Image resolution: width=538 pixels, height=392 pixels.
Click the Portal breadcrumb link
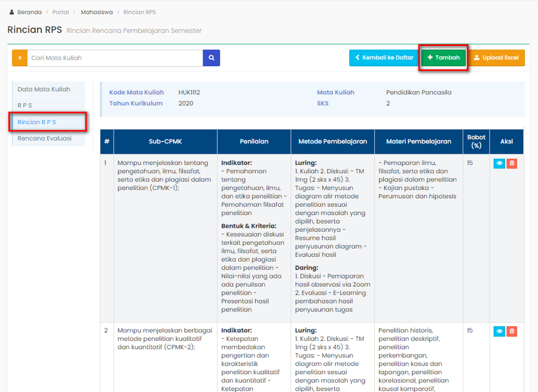coord(60,12)
